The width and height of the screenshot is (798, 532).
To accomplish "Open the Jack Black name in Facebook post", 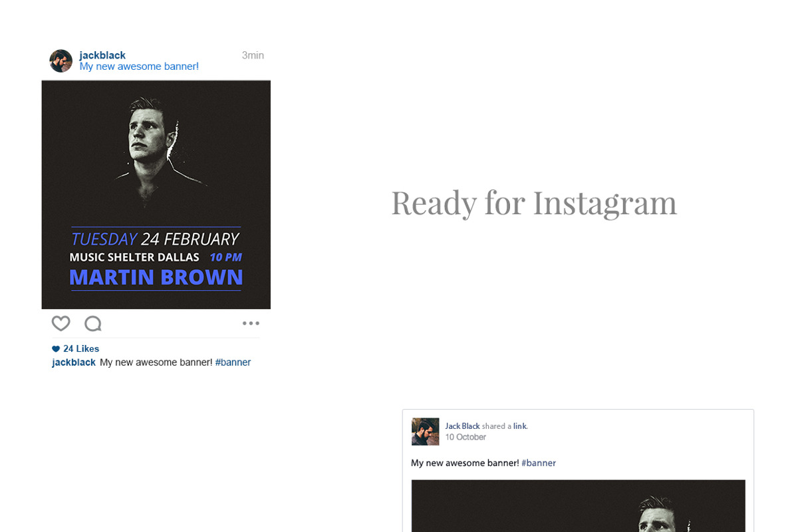I will tap(463, 426).
